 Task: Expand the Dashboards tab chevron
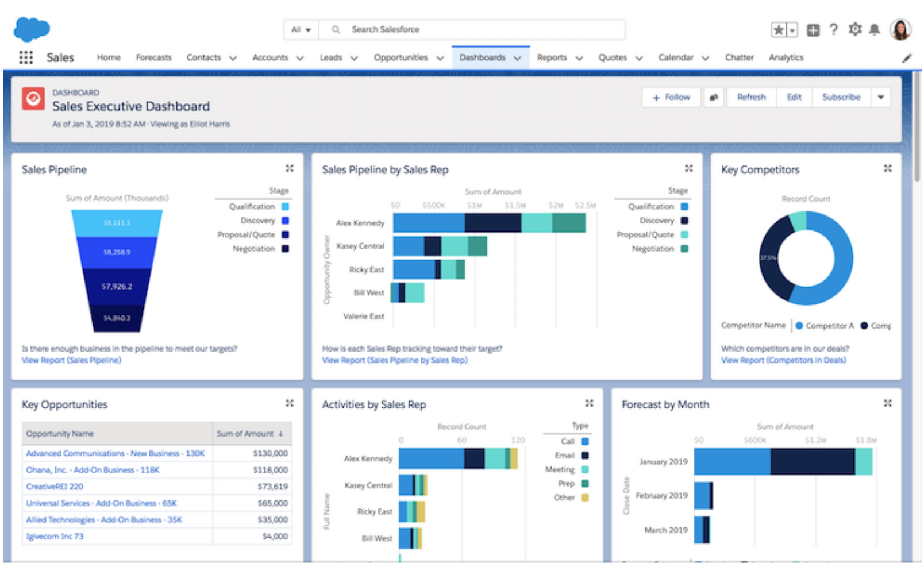517,58
